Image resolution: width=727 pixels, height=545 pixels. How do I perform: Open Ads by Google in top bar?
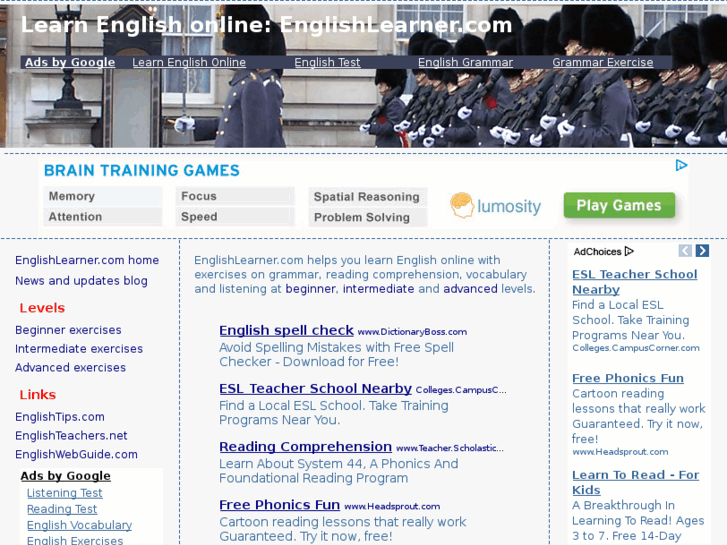70,62
